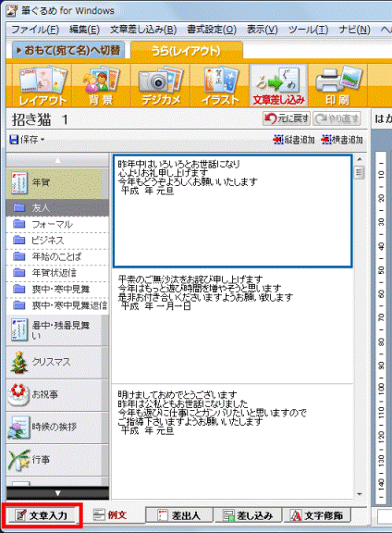Click the sample list scroll-up arrow
Image resolution: width=392 pixels, height=533 pixels.
point(360,159)
